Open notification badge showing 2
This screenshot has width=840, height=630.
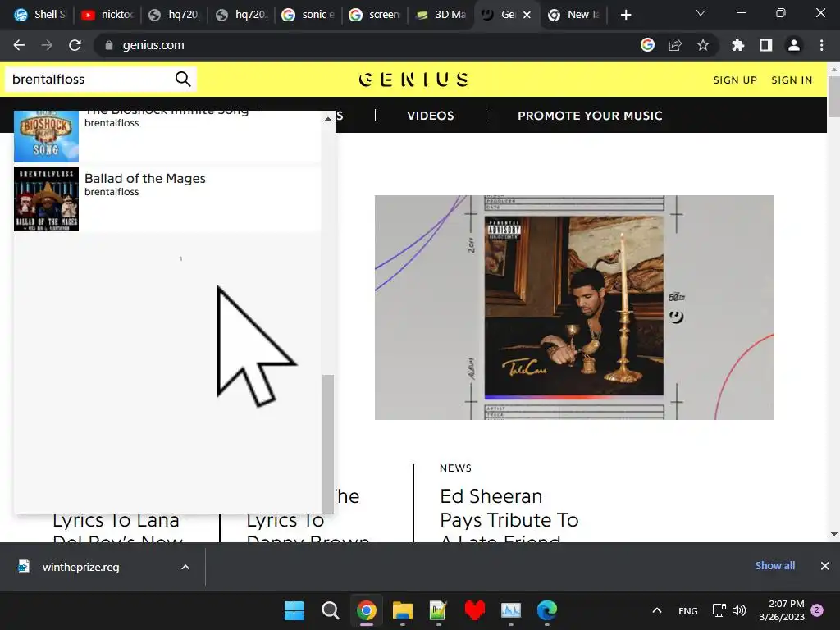tap(817, 610)
